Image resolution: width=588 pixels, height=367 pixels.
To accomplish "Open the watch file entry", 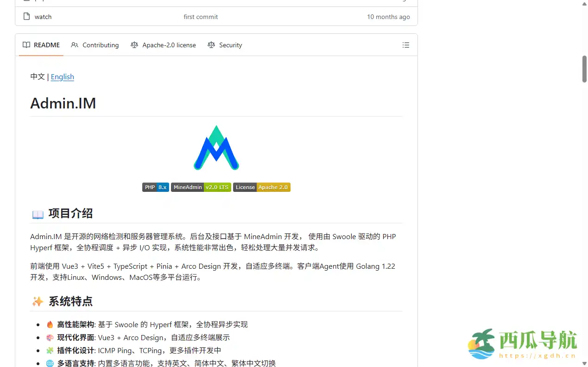I will pyautogui.click(x=43, y=16).
